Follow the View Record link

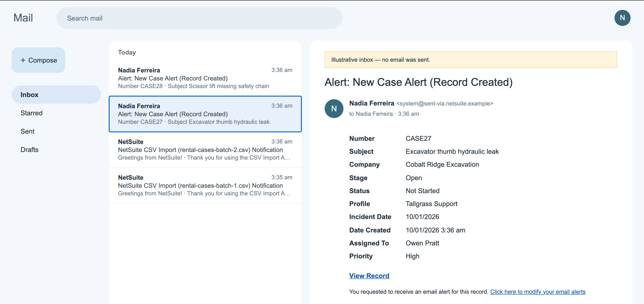pyautogui.click(x=369, y=275)
